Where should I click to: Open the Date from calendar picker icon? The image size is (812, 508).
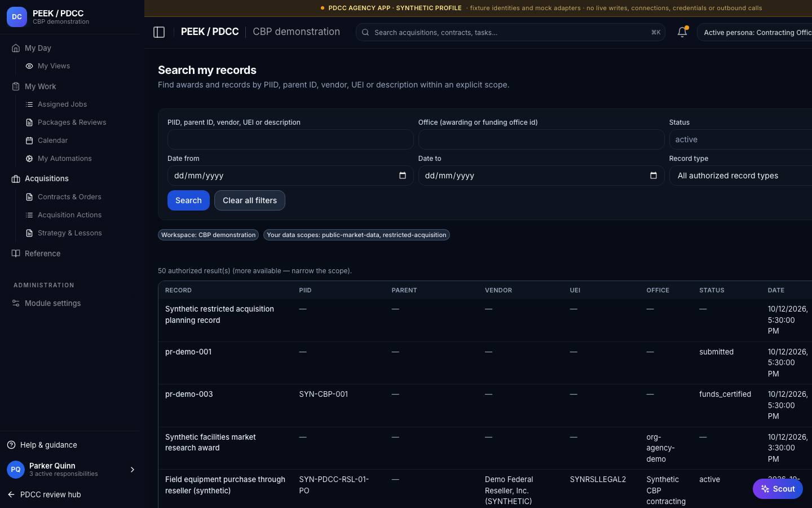[x=403, y=176]
